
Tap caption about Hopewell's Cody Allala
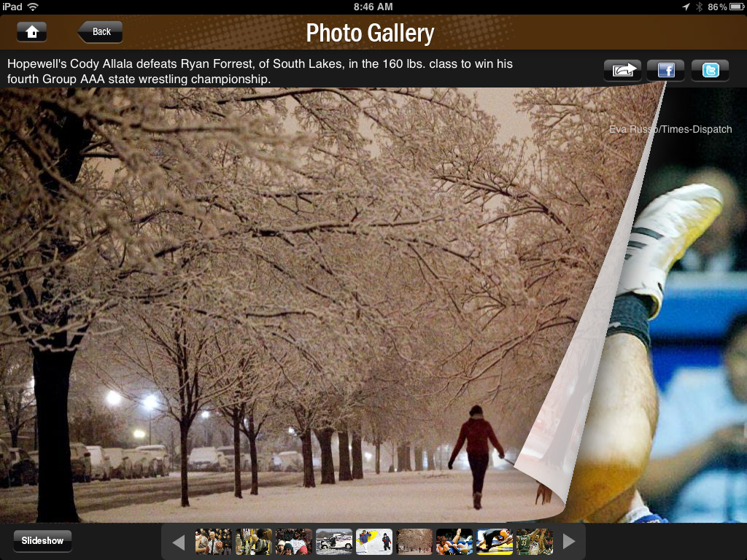(x=260, y=71)
